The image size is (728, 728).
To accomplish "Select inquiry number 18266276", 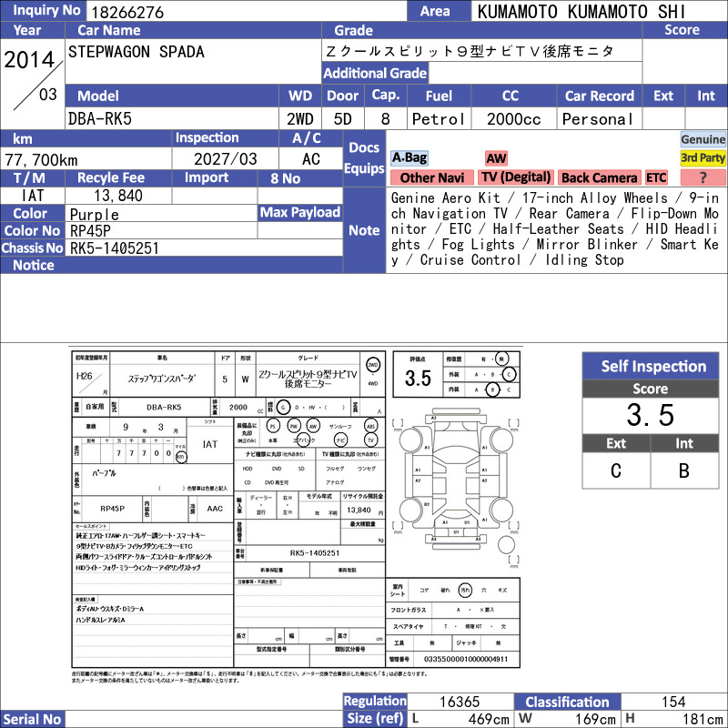I will click(127, 12).
